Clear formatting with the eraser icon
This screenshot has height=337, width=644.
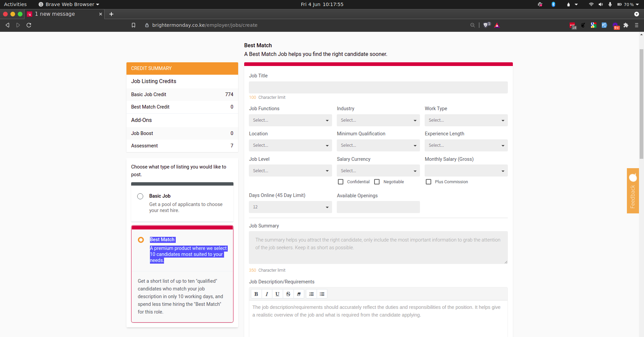point(299,294)
